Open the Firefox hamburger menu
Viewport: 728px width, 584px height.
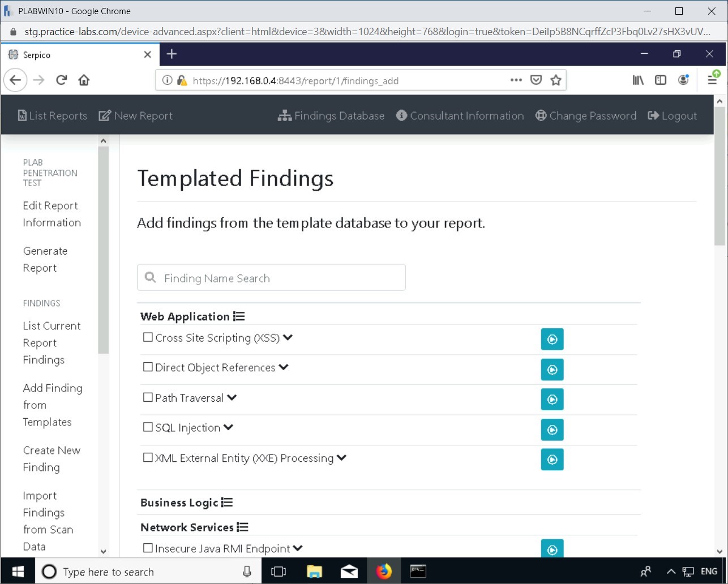point(712,80)
